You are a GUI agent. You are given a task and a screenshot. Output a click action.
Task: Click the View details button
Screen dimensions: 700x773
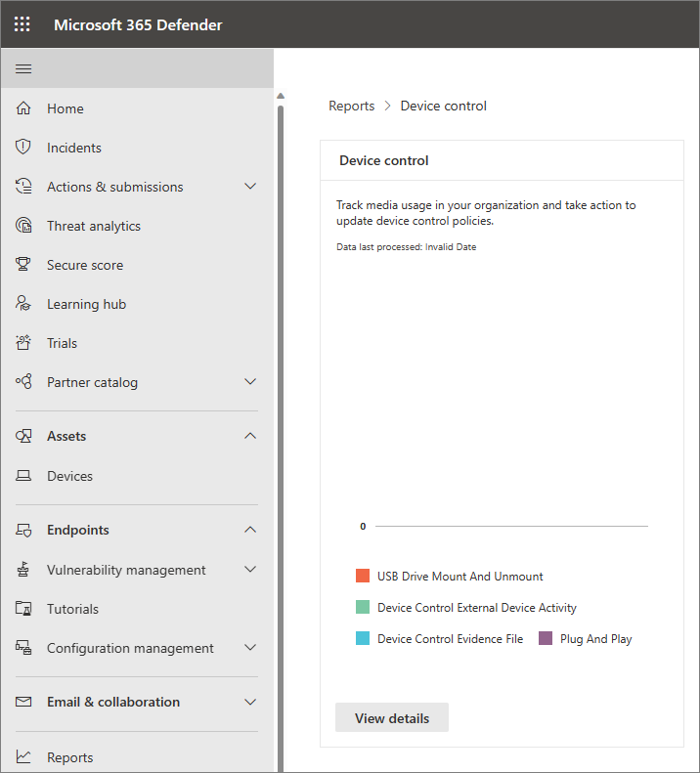tap(392, 717)
